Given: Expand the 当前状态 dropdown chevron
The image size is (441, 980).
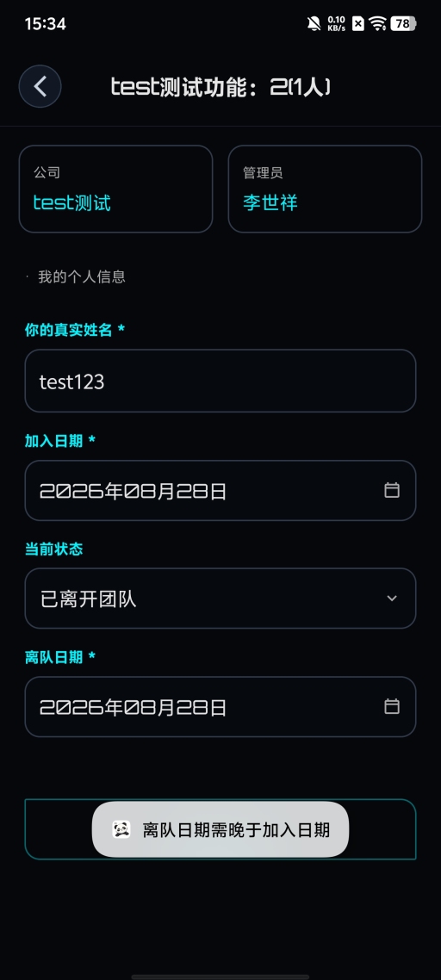Looking at the screenshot, I should [392, 599].
